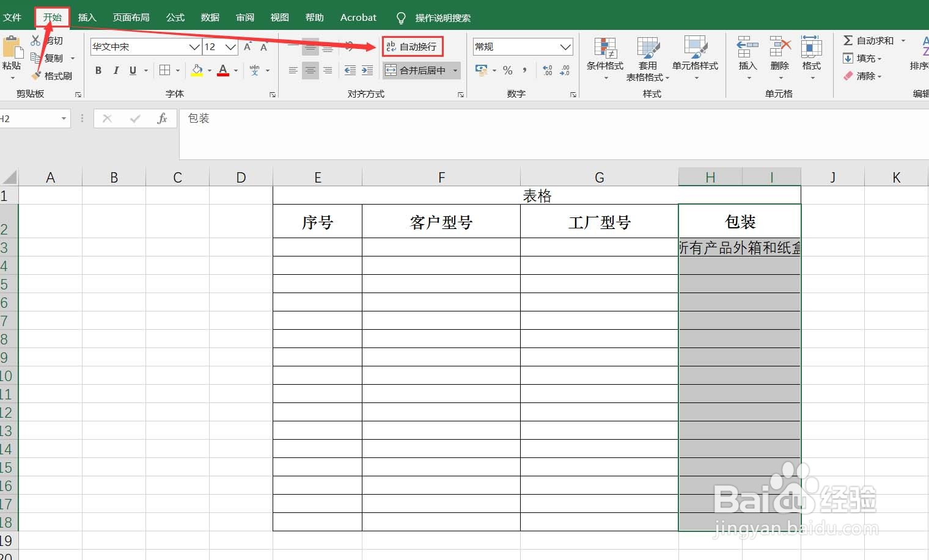
Task: Toggle 合并后居中 merge and center
Action: click(x=417, y=70)
